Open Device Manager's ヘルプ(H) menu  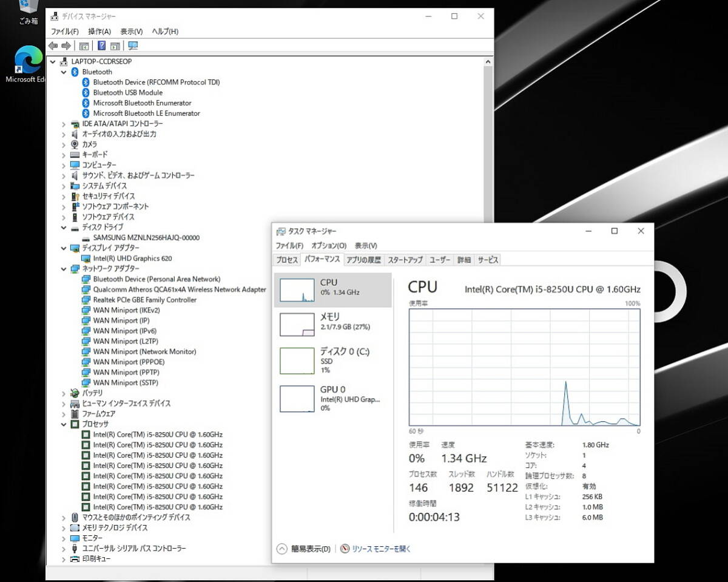tap(165, 32)
